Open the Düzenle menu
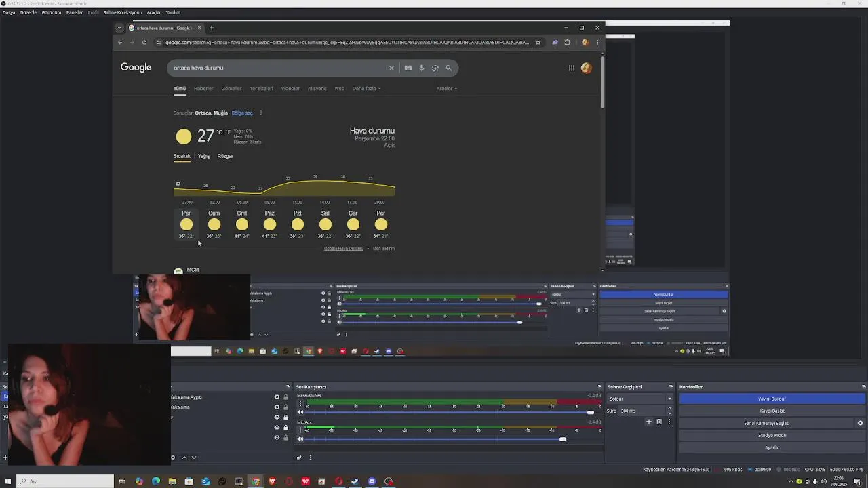 pos(28,12)
